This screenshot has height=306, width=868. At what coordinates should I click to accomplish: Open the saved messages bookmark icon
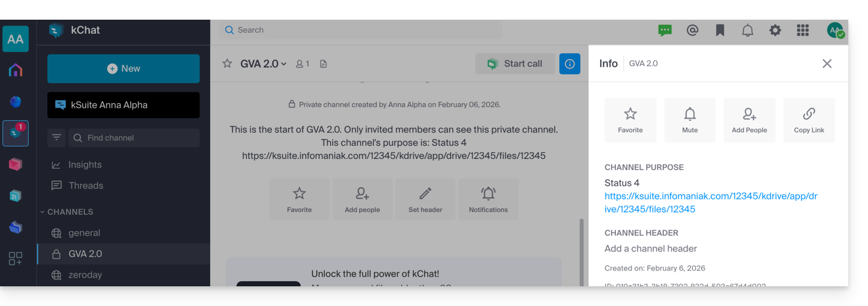click(x=720, y=30)
